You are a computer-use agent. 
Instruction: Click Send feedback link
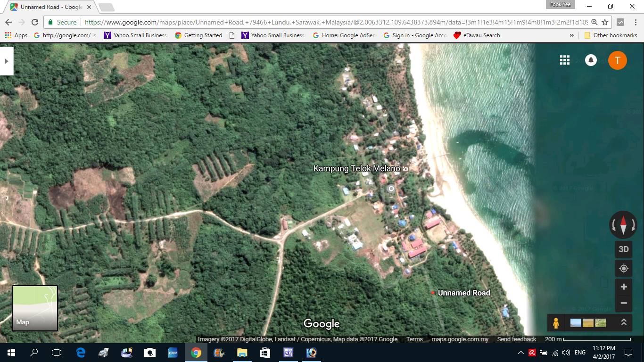coord(516,339)
